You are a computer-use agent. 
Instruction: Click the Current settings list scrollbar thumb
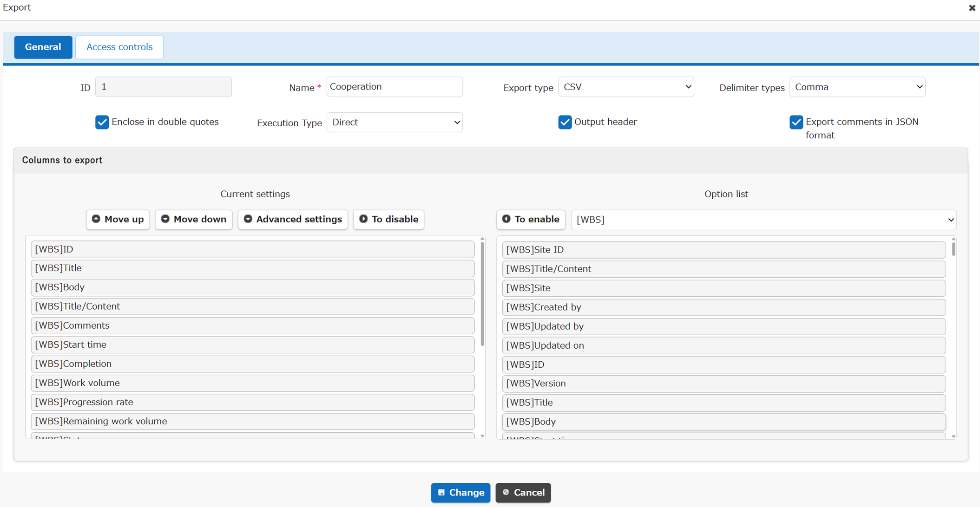coord(482,294)
